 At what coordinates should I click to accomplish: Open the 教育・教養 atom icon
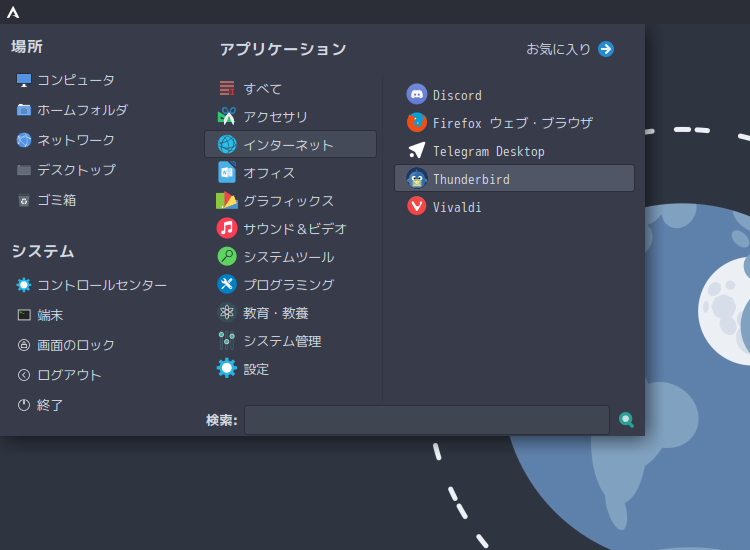[x=227, y=312]
